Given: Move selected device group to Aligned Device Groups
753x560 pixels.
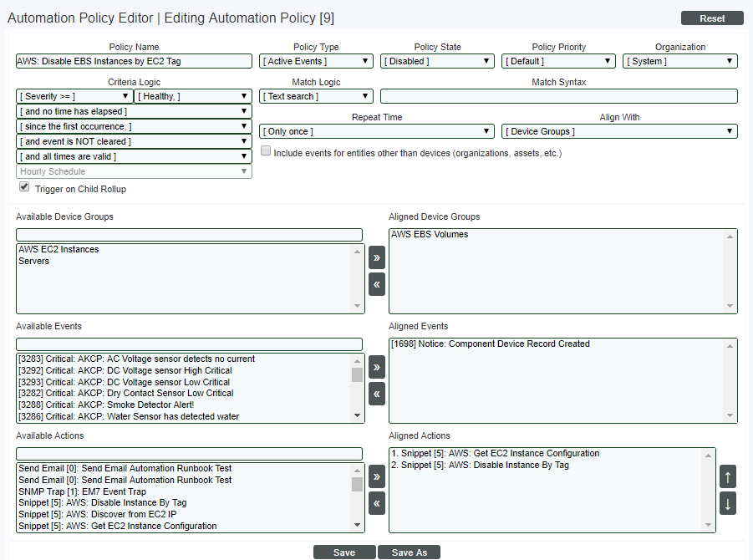Looking at the screenshot, I should [376, 257].
